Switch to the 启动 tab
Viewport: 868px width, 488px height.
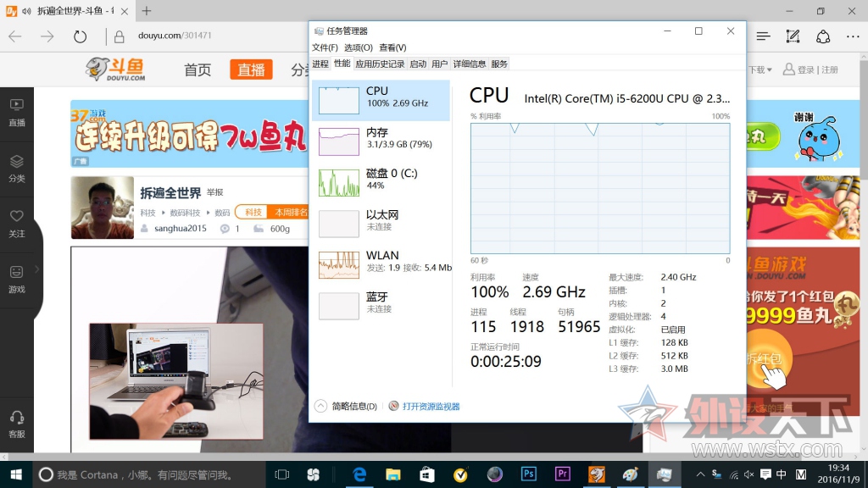(418, 64)
